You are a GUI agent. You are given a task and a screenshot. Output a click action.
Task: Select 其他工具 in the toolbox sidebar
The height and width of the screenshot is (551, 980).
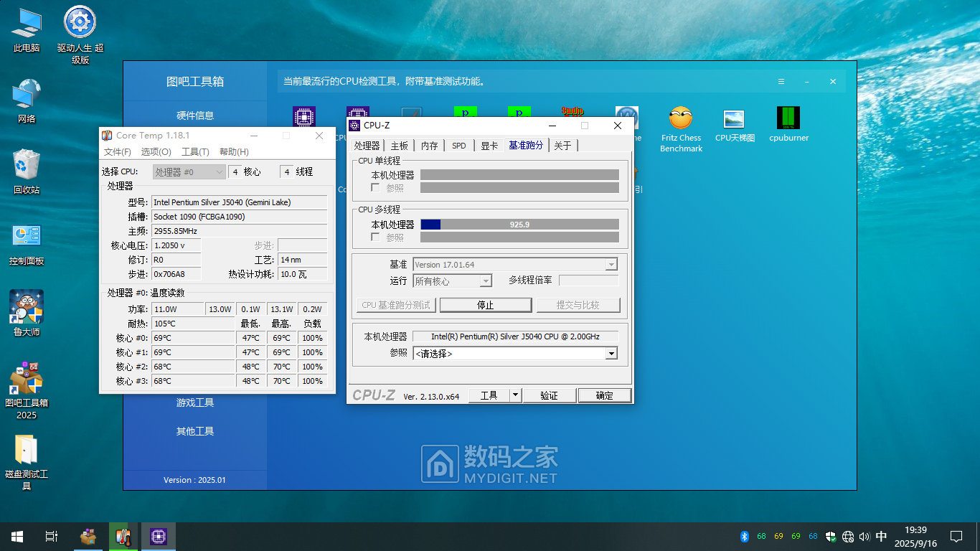tap(195, 431)
